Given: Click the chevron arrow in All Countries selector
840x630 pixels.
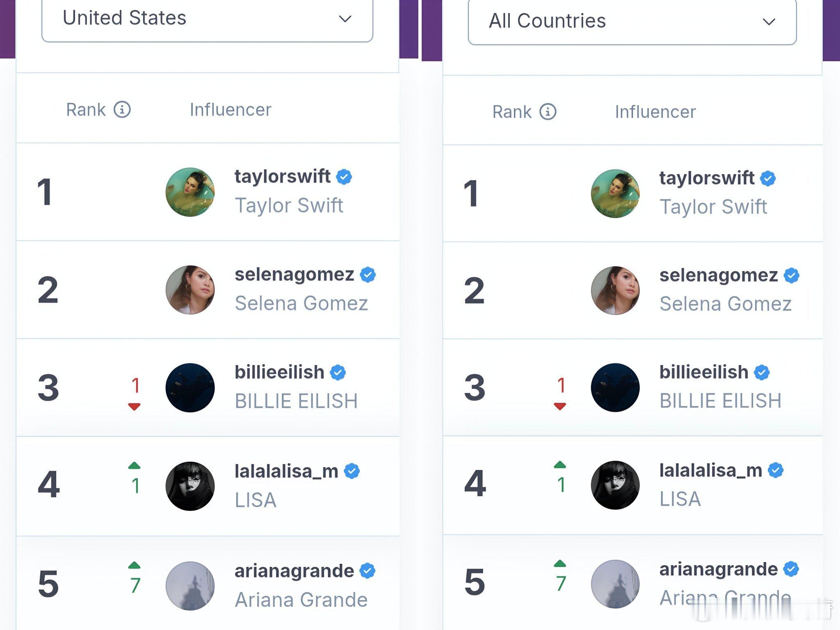Looking at the screenshot, I should pos(769,22).
